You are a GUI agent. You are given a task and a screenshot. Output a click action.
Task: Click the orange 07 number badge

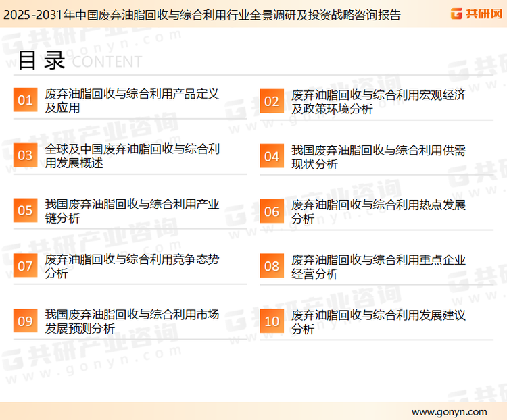(25, 265)
